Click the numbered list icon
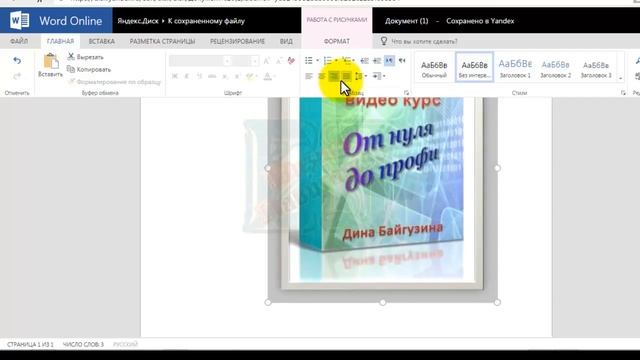640x360 pixels. point(327,60)
